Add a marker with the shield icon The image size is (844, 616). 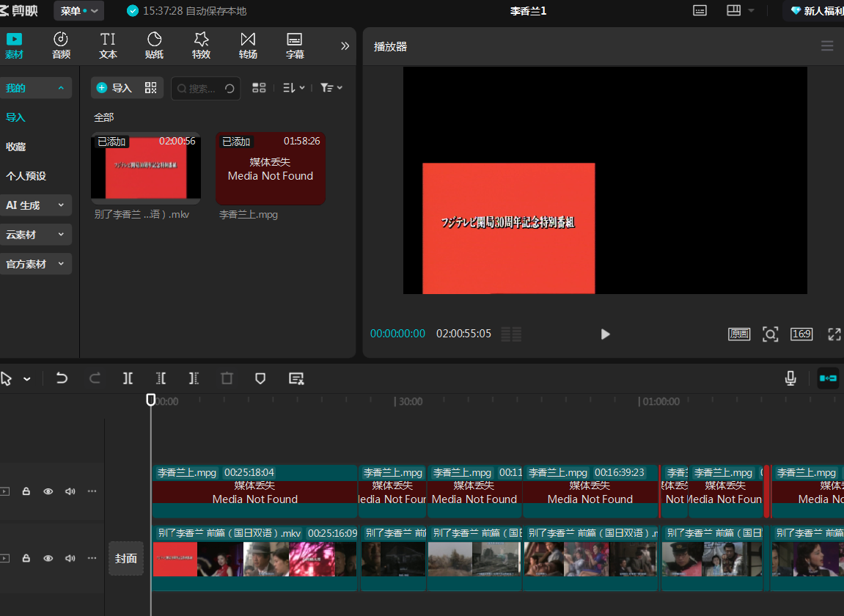coord(260,378)
